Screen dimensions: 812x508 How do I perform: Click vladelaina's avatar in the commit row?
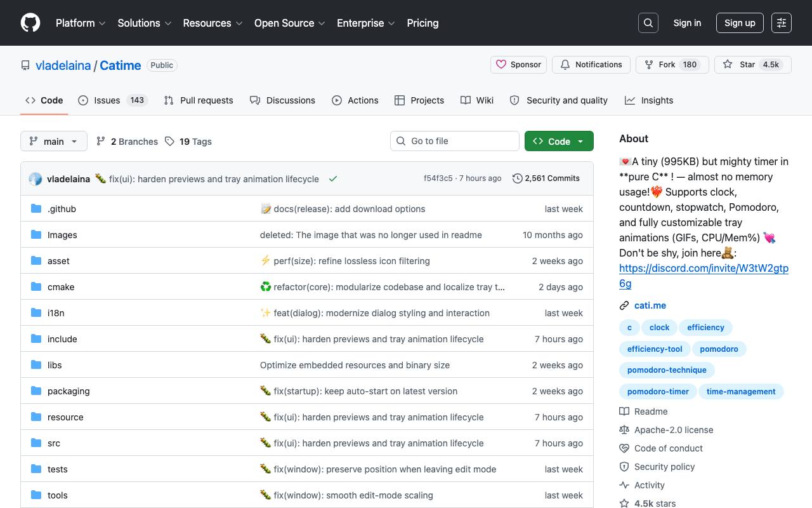[36, 179]
